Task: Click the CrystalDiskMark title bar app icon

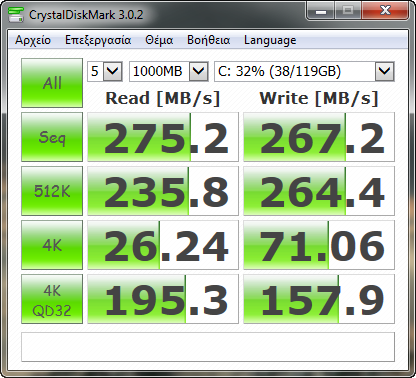Action: click(16, 14)
